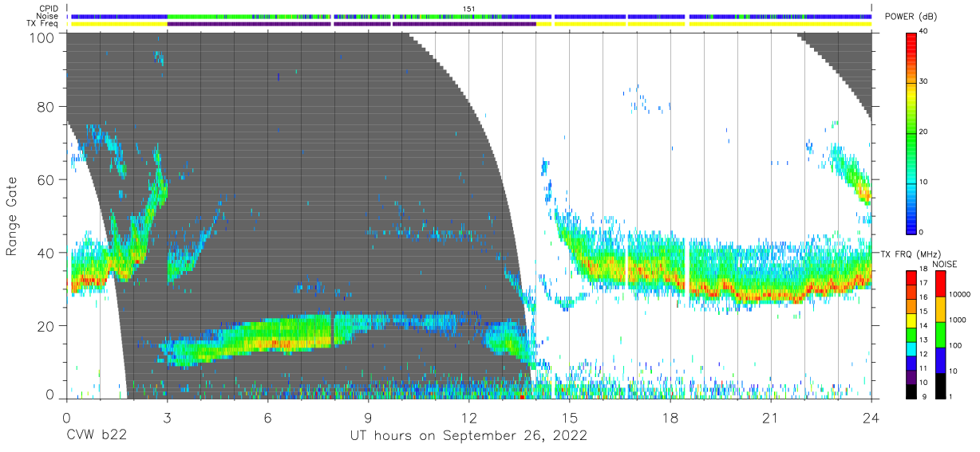Click x-axis tick label '3'

pyautogui.click(x=167, y=417)
